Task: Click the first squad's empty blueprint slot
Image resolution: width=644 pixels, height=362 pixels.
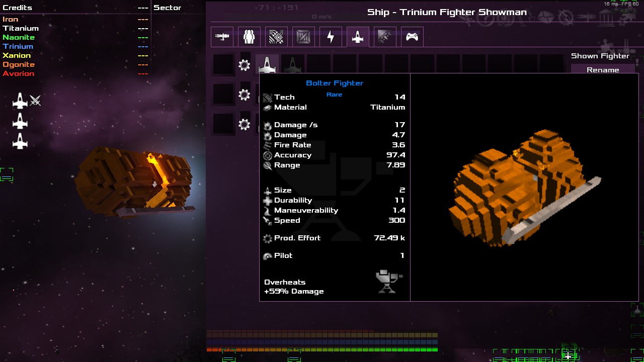Action: click(223, 64)
